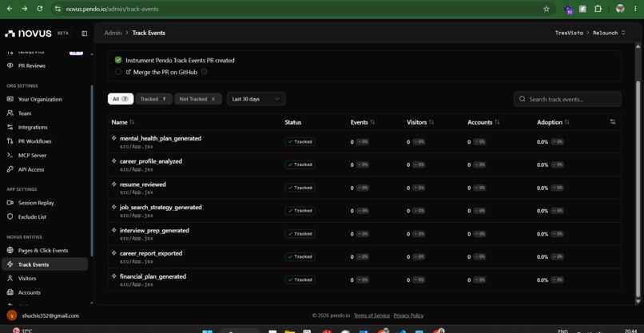Click the sparkle icon beside interview_prep_generated

[114, 230]
